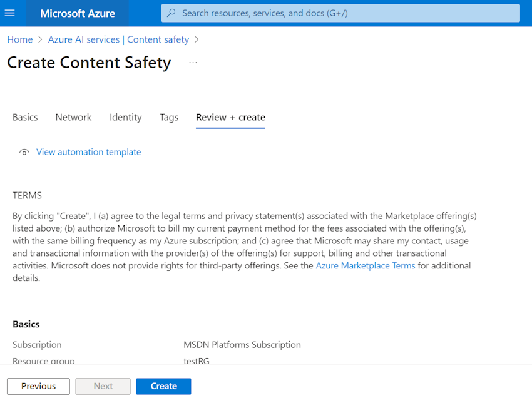The height and width of the screenshot is (403, 532).
Task: Click the chevron following Azure AI services breadcrumb
Action: coord(197,39)
